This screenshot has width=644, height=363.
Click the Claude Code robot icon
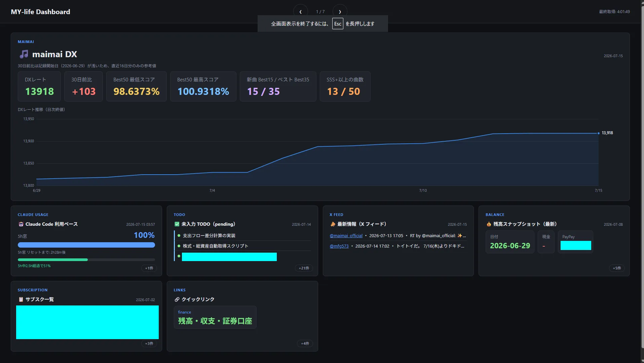pos(21,224)
